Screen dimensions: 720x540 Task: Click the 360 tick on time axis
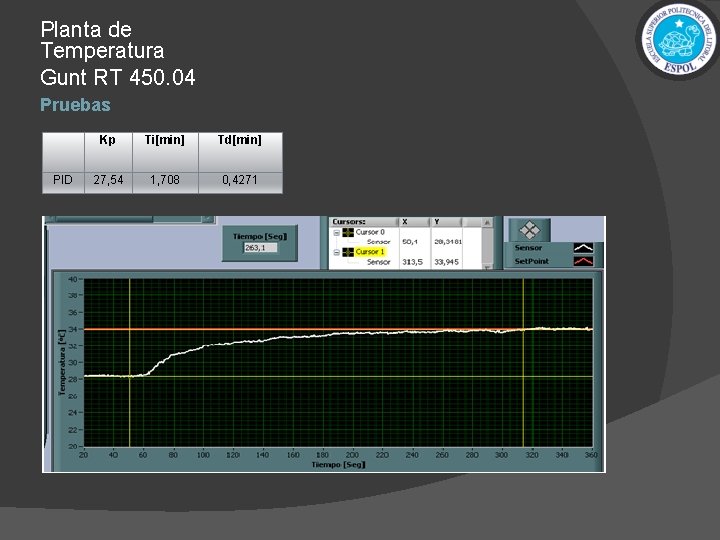coord(591,455)
